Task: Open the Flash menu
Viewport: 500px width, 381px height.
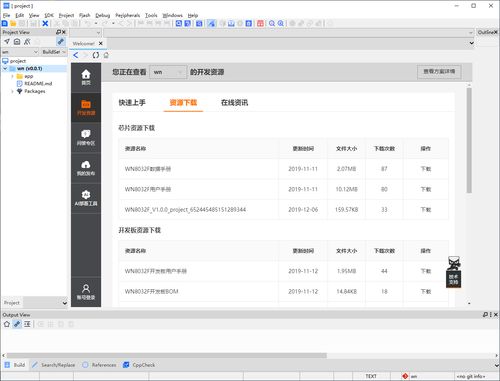Action: 84,15
